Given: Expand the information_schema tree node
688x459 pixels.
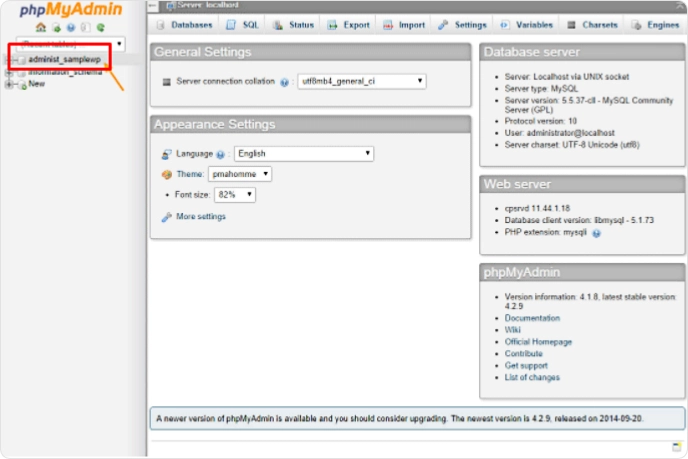Looking at the screenshot, I should point(8,72).
